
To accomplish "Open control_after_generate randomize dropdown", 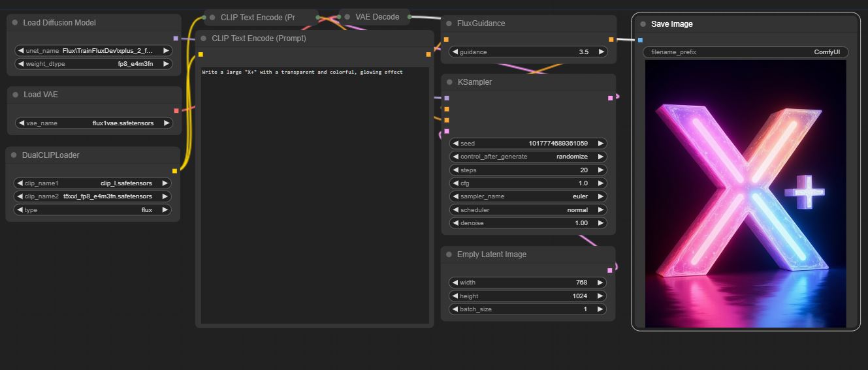I will point(528,157).
